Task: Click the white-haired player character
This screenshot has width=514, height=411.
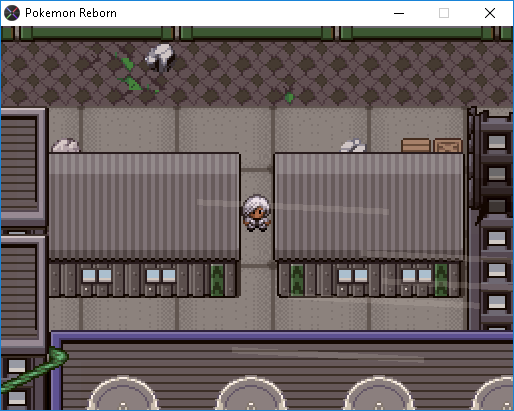Action: (x=256, y=213)
